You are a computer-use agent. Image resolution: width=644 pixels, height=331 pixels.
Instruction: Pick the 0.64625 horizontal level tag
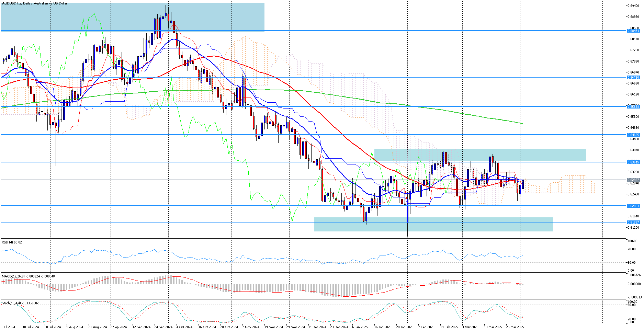(x=633, y=135)
